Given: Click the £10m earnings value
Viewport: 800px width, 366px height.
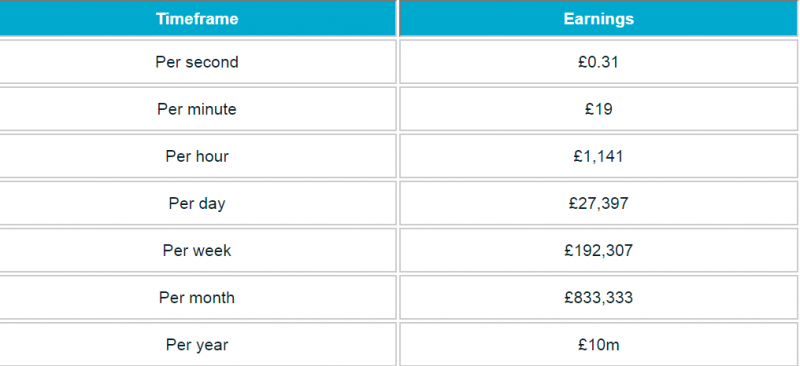Looking at the screenshot, I should coord(598,344).
